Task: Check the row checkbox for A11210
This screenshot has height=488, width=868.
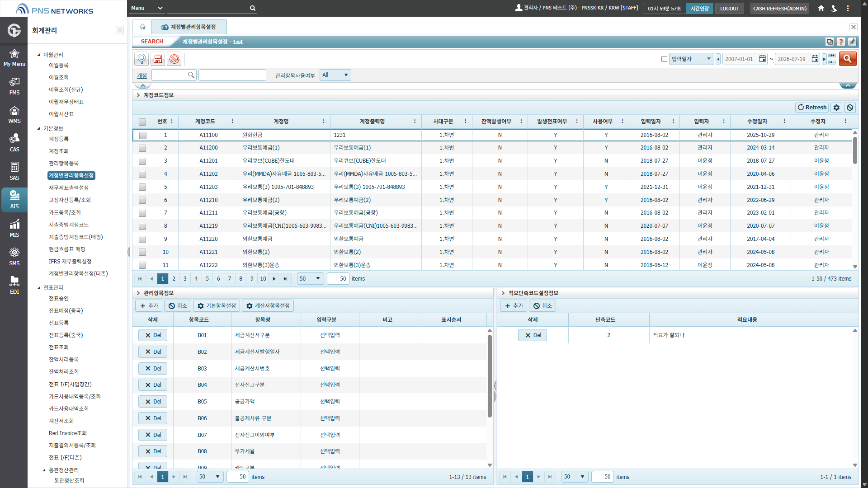Action: (x=142, y=200)
